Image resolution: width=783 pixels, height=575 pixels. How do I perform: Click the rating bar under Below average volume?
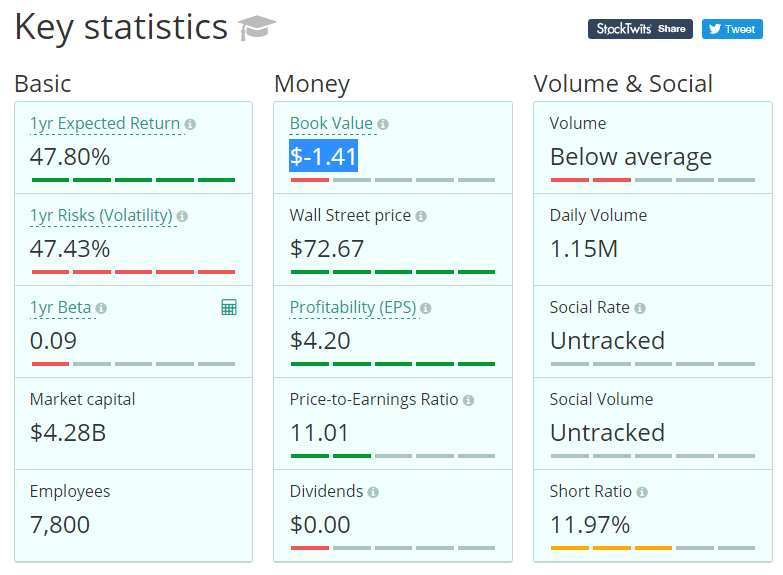[x=653, y=180]
